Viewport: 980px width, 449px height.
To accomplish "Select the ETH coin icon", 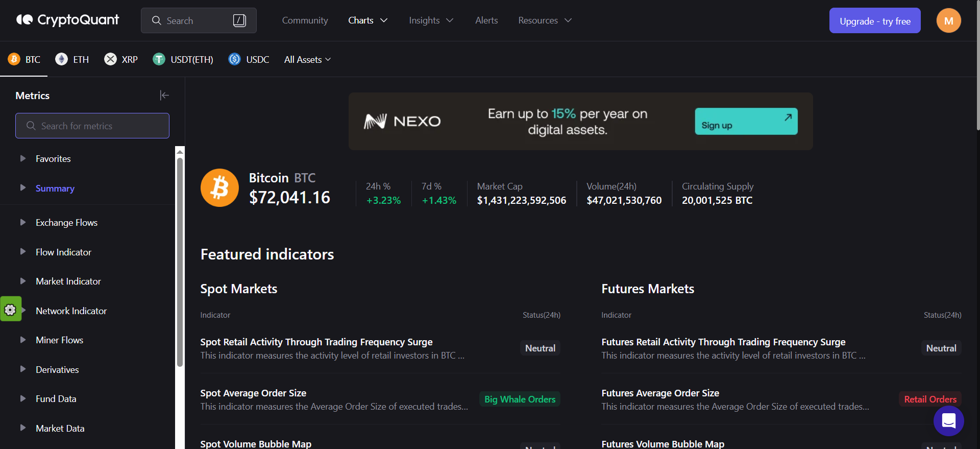I will (x=61, y=59).
